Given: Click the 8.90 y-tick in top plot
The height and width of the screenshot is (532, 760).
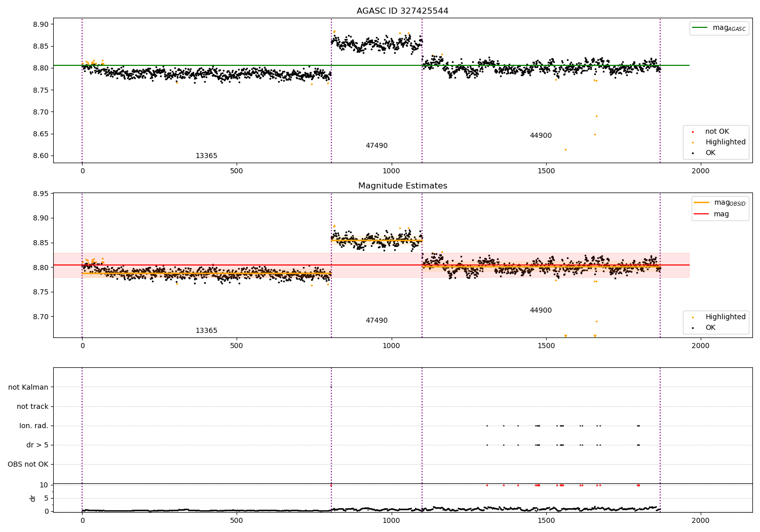Looking at the screenshot, I should click(x=41, y=25).
